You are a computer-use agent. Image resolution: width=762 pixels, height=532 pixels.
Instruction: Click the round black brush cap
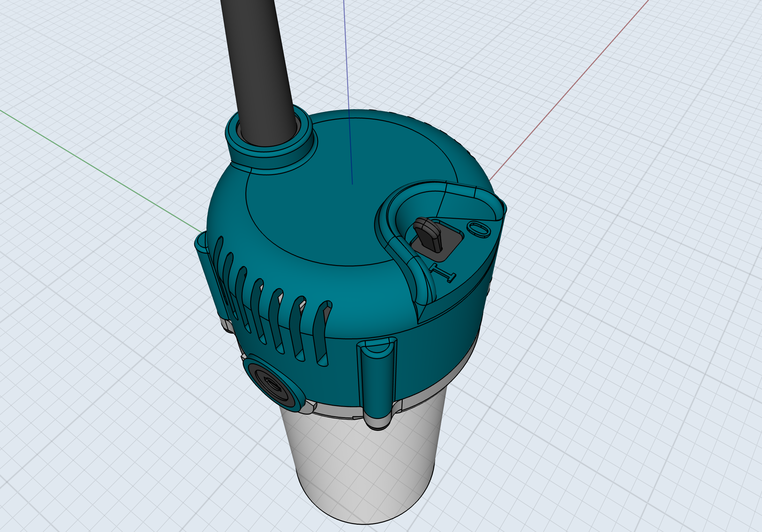(273, 384)
